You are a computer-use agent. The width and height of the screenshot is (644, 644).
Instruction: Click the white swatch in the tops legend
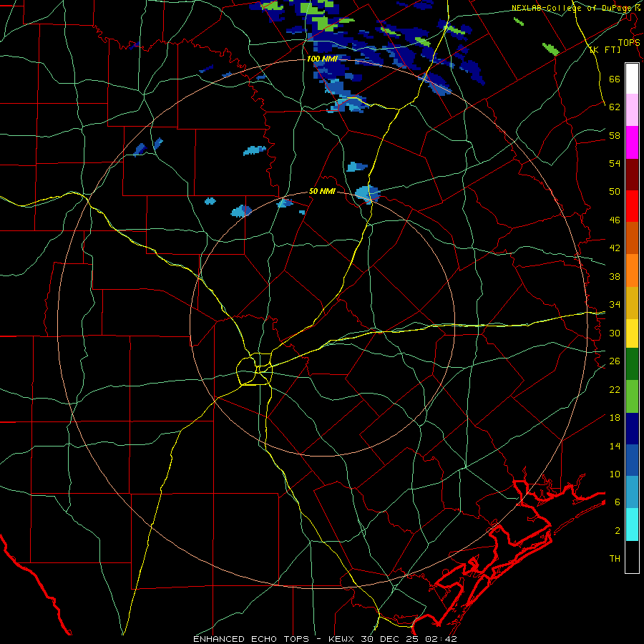[x=632, y=79]
